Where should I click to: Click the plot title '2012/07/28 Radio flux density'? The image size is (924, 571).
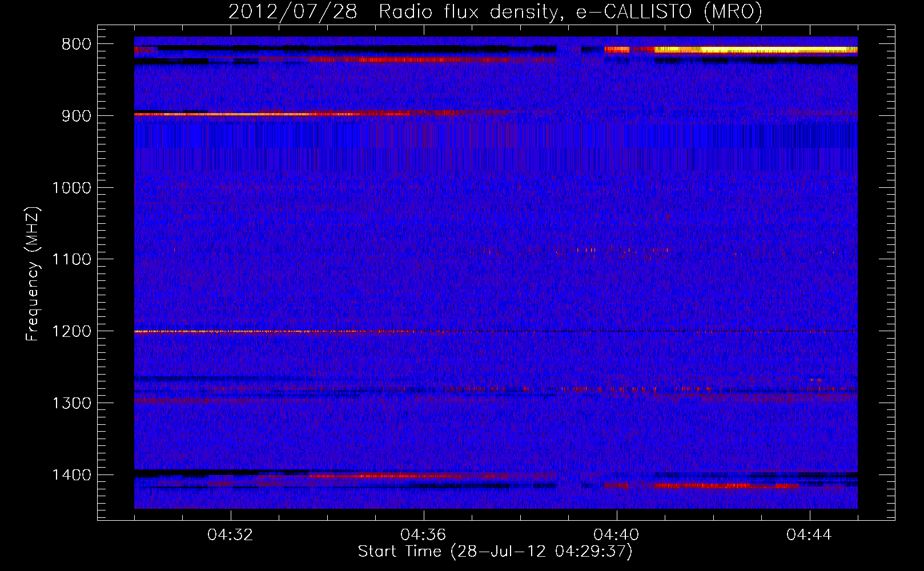[392, 11]
